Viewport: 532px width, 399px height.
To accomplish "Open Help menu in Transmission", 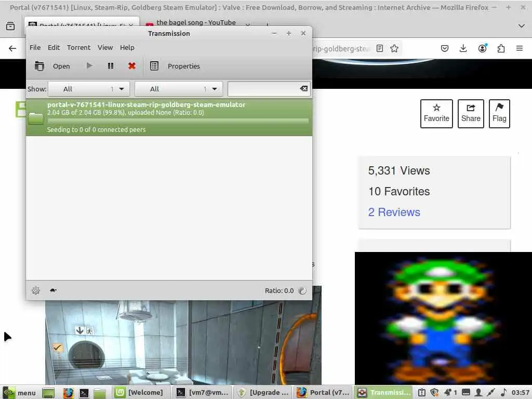I will [x=127, y=47].
